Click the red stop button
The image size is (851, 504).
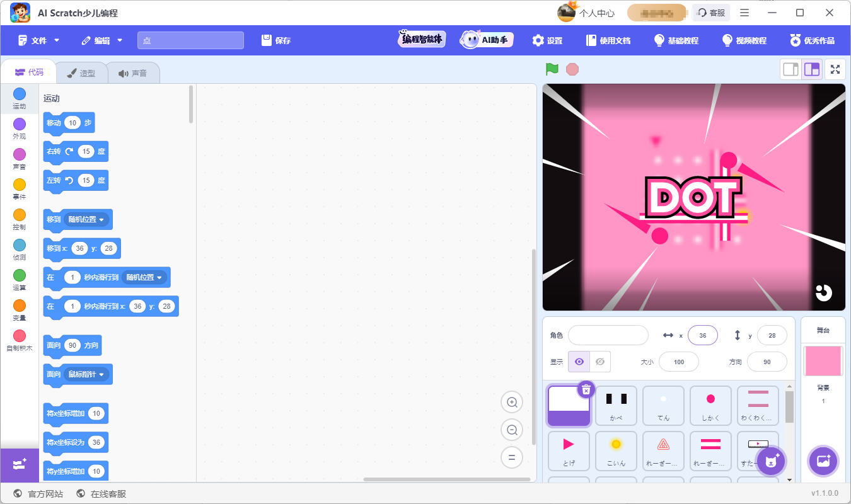572,69
